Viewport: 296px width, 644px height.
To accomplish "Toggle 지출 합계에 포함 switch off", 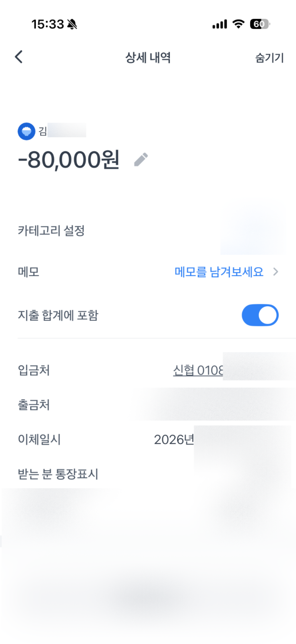I will coord(260,315).
